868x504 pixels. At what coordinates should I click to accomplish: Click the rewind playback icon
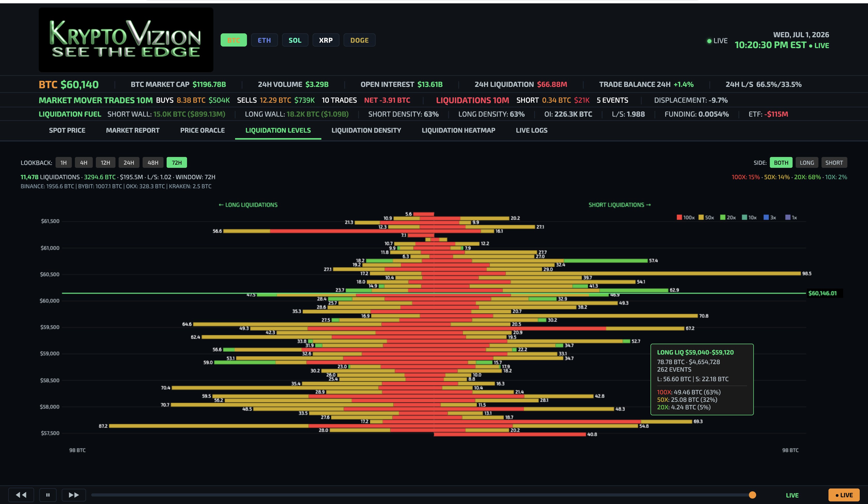[x=21, y=495]
